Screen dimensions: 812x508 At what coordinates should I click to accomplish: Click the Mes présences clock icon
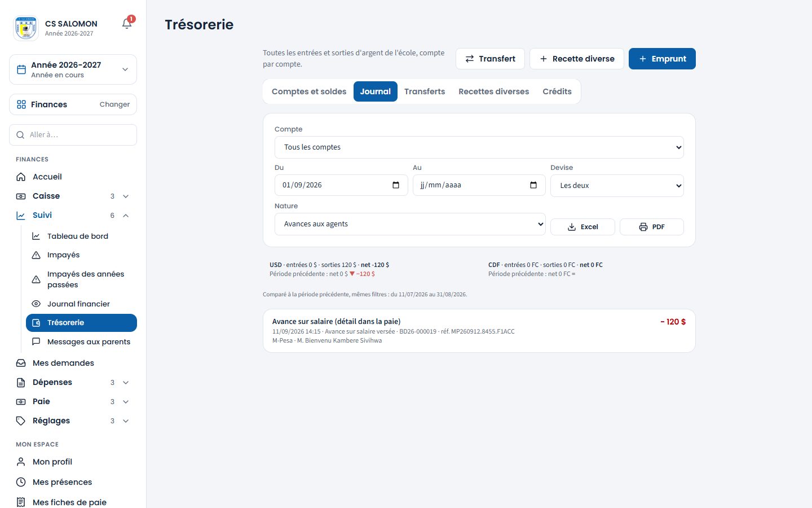click(21, 482)
